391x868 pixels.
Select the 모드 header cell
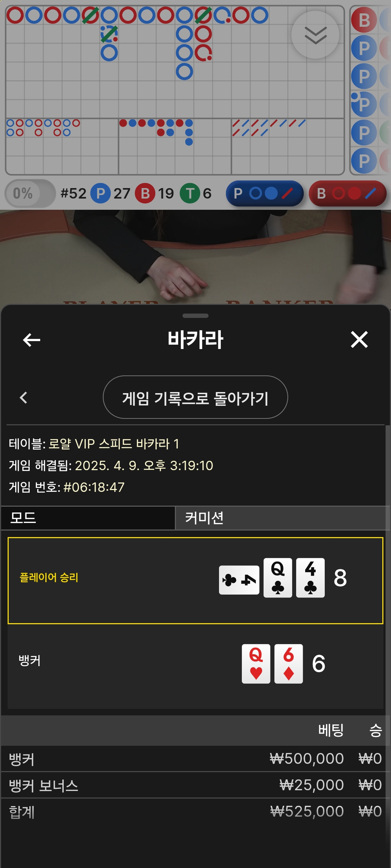click(x=88, y=518)
